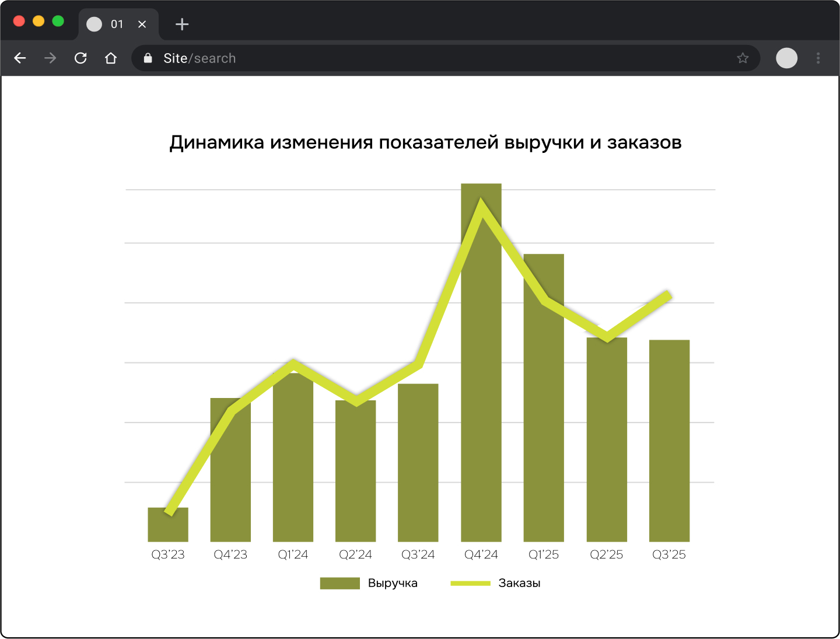The image size is (840, 639).
Task: Click the forward navigation arrow
Action: click(x=51, y=58)
